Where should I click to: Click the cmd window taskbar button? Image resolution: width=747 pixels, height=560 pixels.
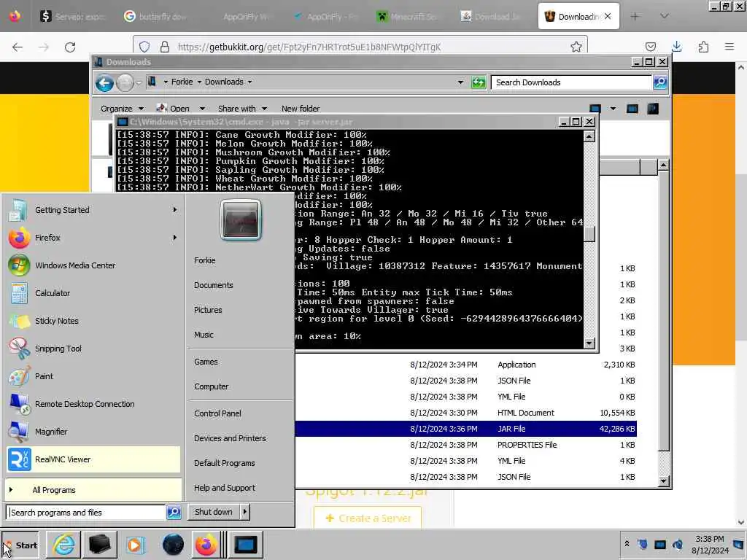246,545
